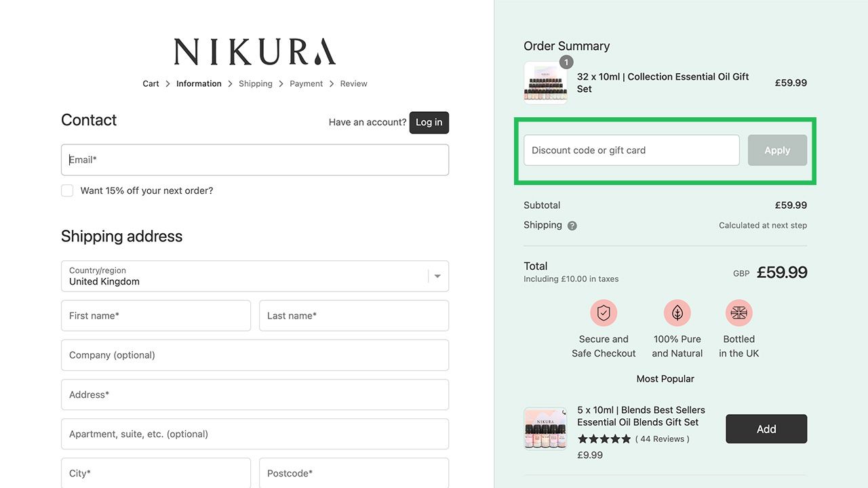868x488 pixels.
Task: Open the Country/region dropdown
Action: point(255,276)
